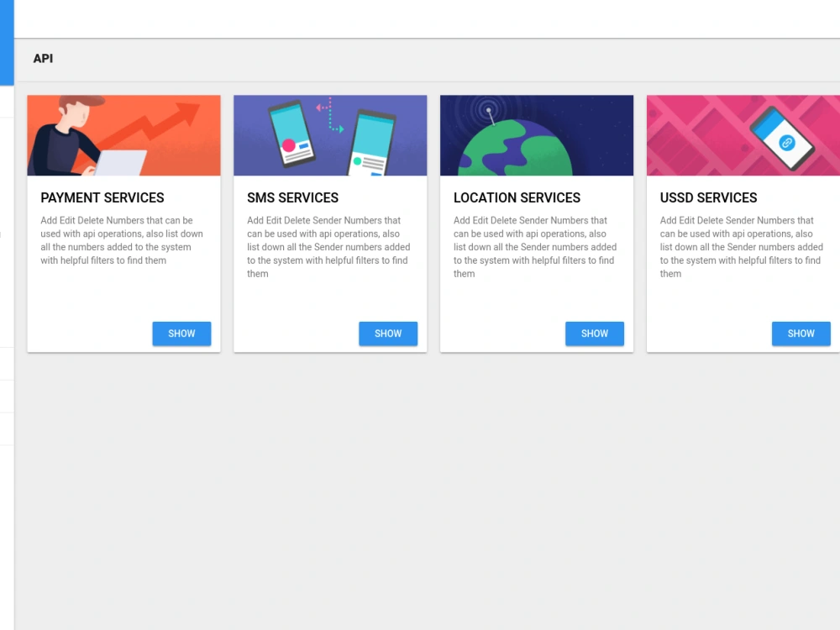
Task: Click SHOW button on Location Services card
Action: (595, 333)
